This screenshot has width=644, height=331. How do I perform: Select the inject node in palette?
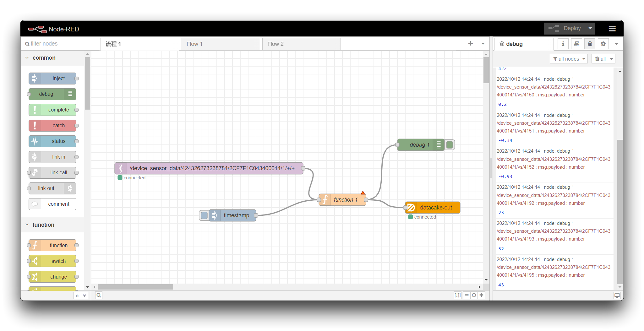[52, 79]
